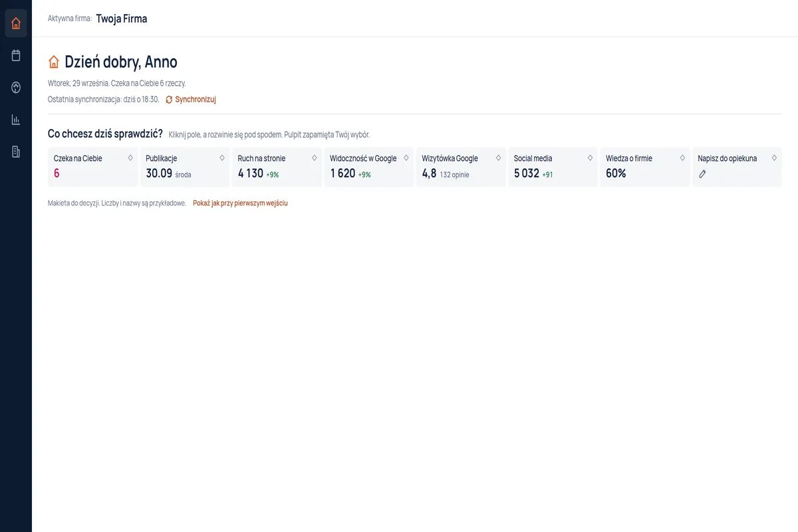Click the 1 620 value under Widoczność w Google
This screenshot has height=532, width=798.
click(342, 174)
